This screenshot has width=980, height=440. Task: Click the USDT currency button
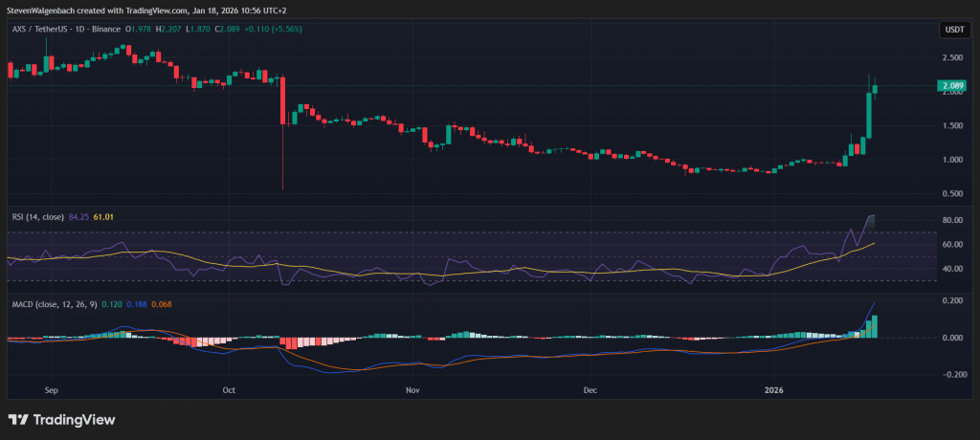[955, 29]
